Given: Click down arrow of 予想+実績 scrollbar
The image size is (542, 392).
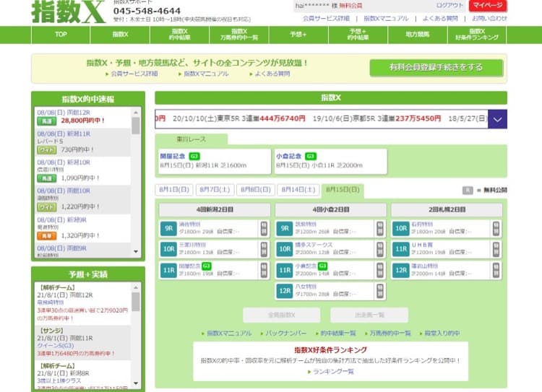Looking at the screenshot, I should pos(136,383).
